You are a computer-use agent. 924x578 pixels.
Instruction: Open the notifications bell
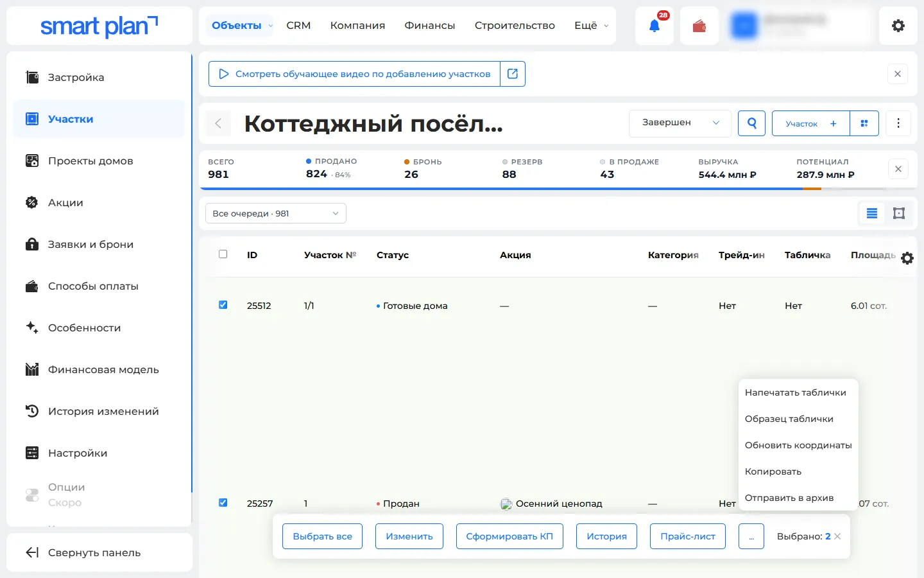click(654, 26)
